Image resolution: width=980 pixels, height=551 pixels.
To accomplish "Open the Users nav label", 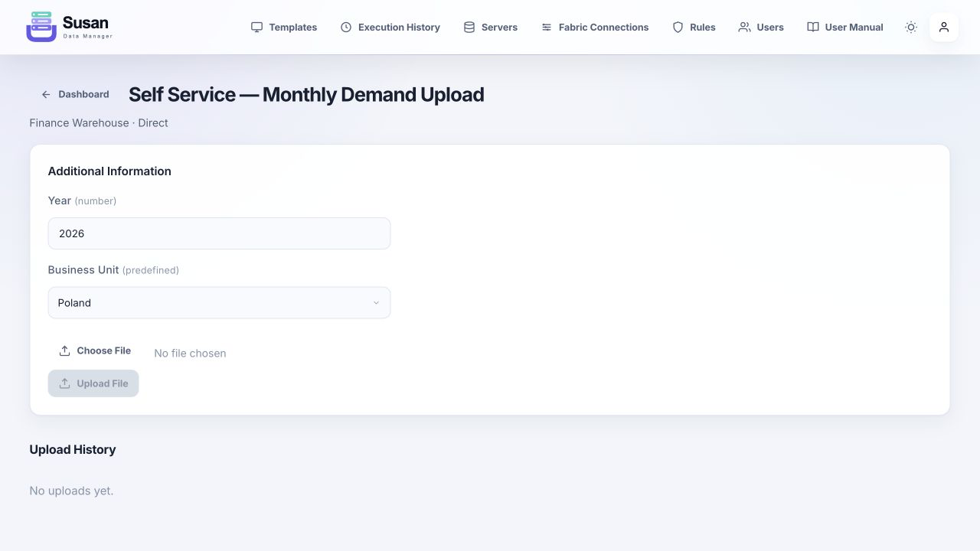I will (769, 27).
